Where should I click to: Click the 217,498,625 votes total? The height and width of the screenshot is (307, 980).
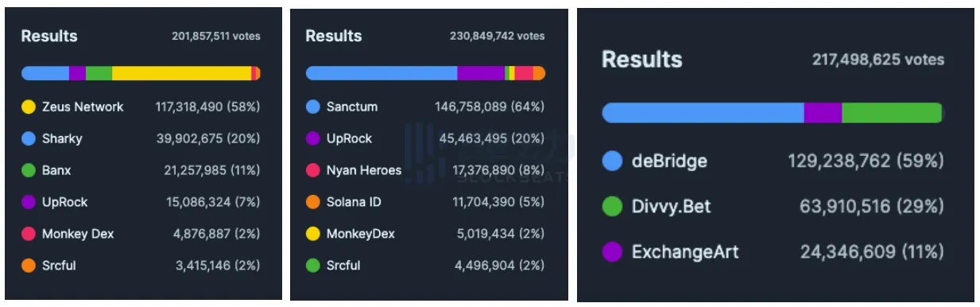click(x=878, y=60)
